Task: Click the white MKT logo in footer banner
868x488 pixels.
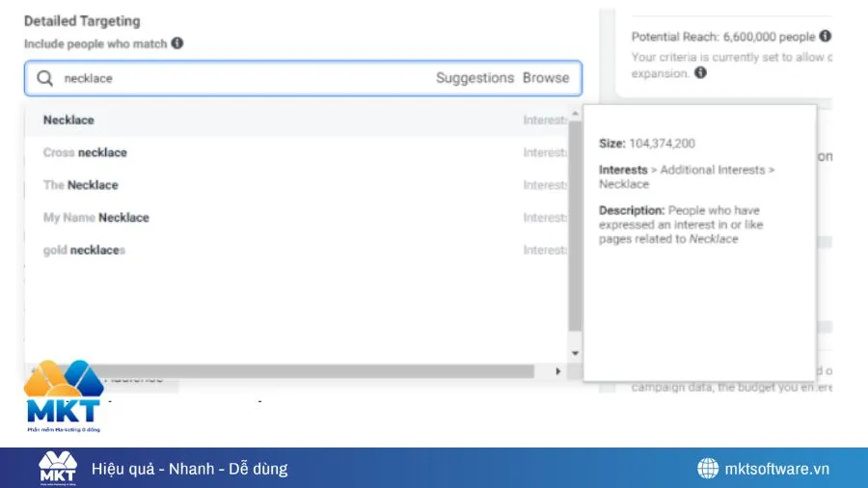Action: pyautogui.click(x=58, y=469)
